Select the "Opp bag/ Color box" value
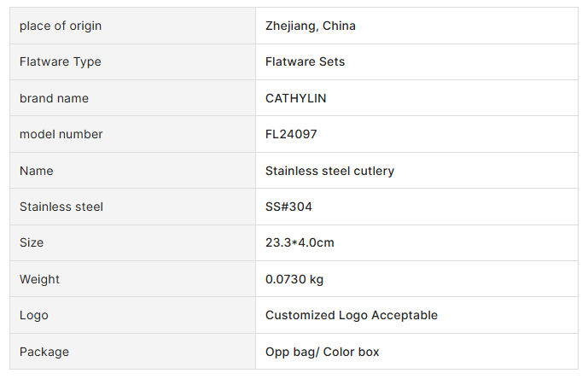Viewport: 588px width, 379px height. point(322,352)
